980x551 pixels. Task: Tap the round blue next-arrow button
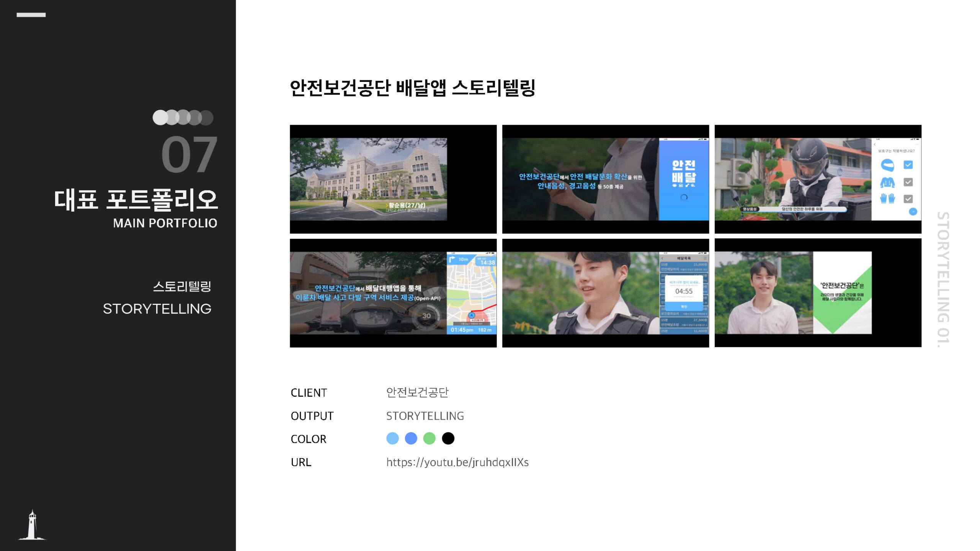pyautogui.click(x=913, y=212)
